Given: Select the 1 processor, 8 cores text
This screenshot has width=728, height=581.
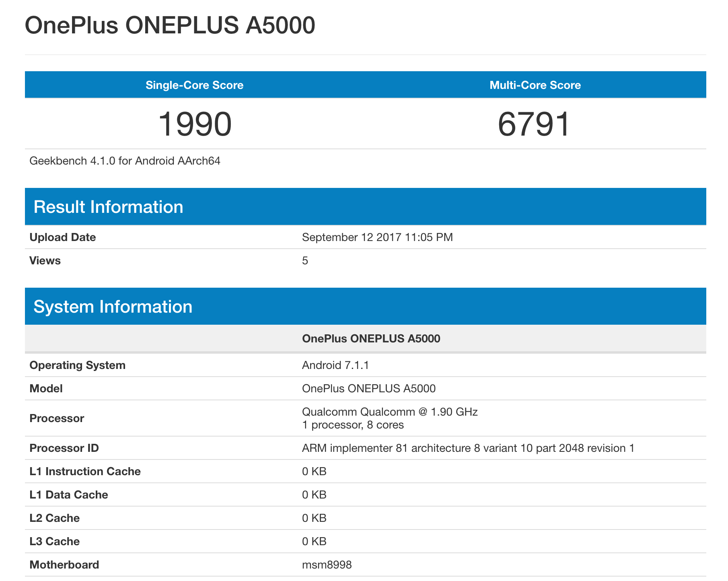Looking at the screenshot, I should 353,425.
